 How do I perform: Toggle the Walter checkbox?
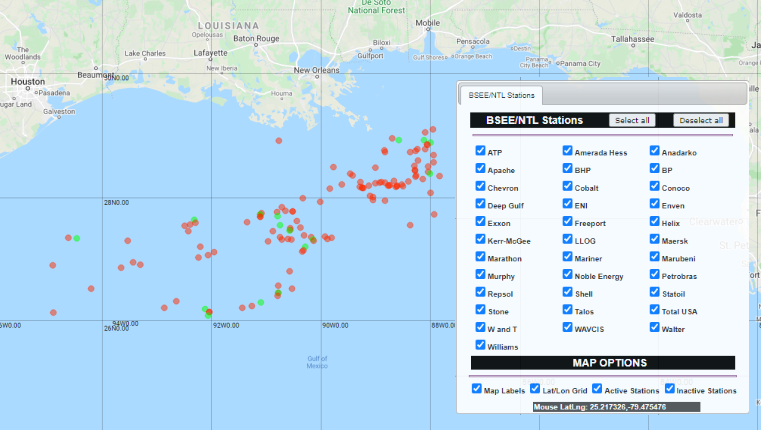[655, 327]
